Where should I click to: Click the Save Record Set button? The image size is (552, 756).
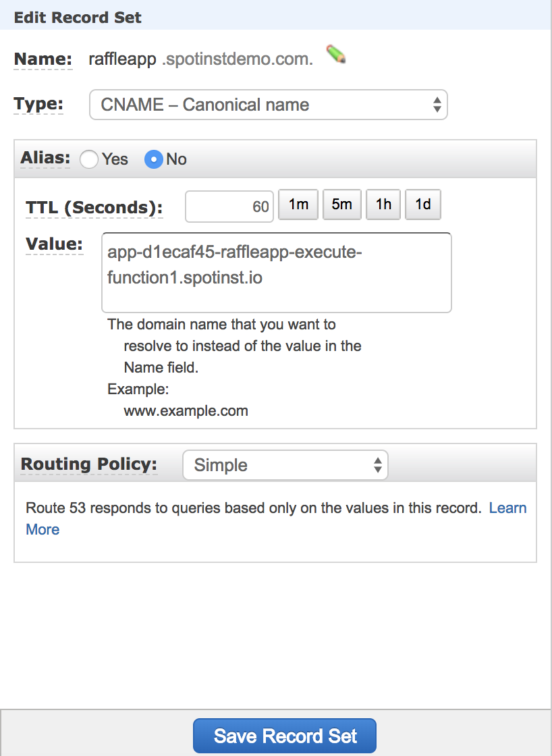[x=285, y=736]
